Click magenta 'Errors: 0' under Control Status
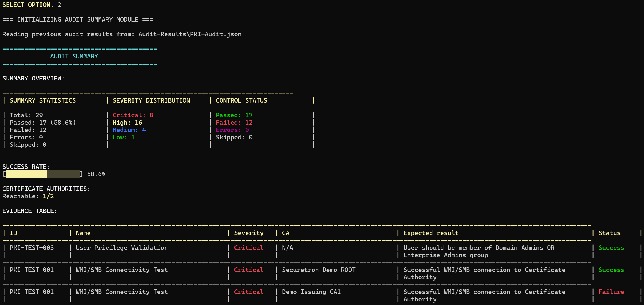 click(232, 130)
